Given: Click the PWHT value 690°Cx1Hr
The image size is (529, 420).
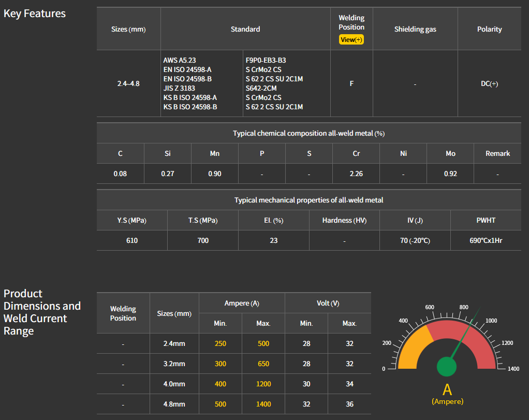Looking at the screenshot, I should tap(486, 240).
